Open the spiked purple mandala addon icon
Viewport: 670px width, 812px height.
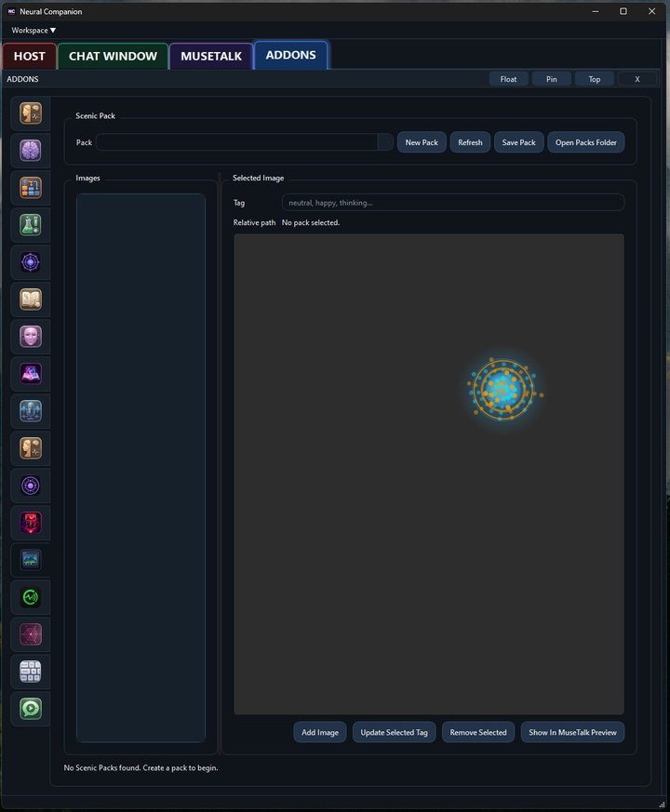click(x=31, y=262)
